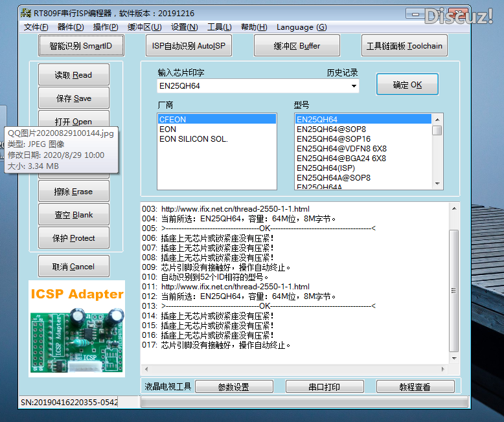Click the SN serial number status field
The width and height of the screenshot is (504, 422).
point(69,402)
